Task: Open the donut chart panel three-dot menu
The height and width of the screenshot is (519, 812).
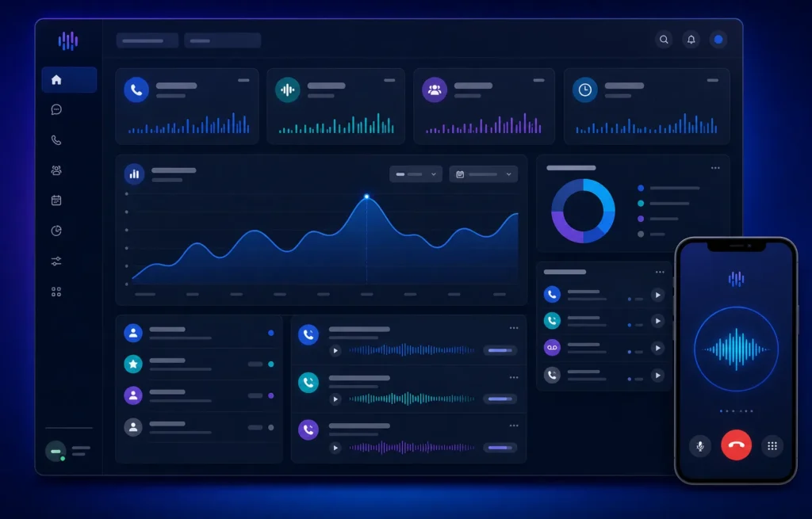Action: pyautogui.click(x=715, y=168)
